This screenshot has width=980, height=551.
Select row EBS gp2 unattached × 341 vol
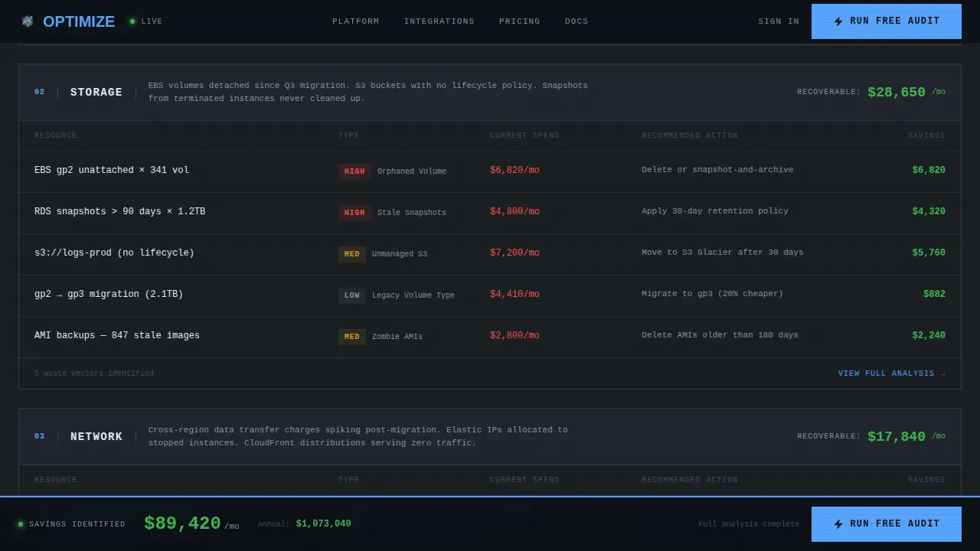coord(490,171)
